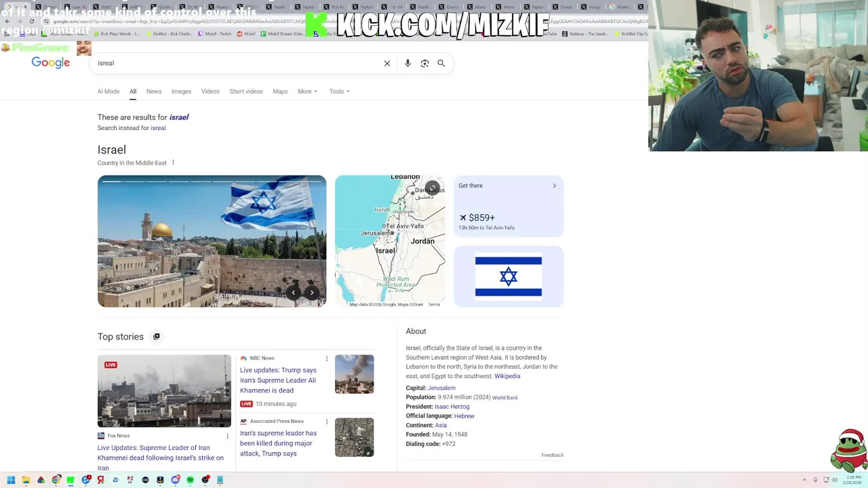The width and height of the screenshot is (868, 488).
Task: Switch to the AI Mode tab
Action: (108, 91)
